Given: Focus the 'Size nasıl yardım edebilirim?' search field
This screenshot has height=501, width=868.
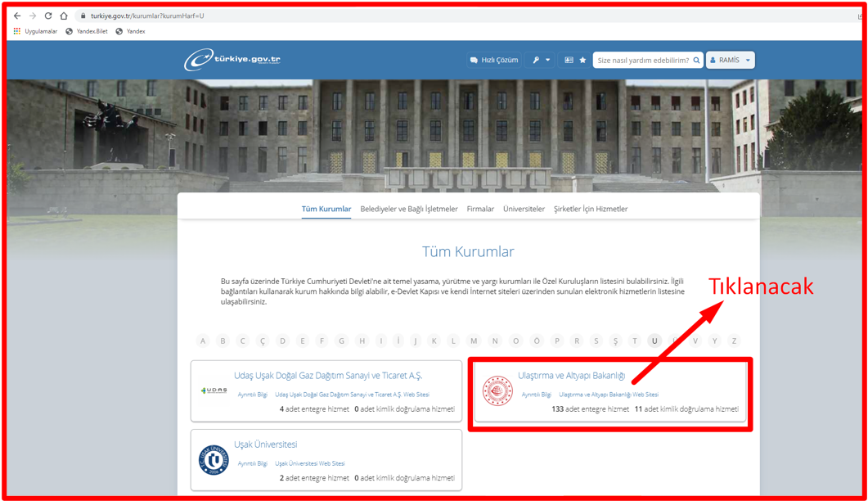Looking at the screenshot, I should 642,60.
